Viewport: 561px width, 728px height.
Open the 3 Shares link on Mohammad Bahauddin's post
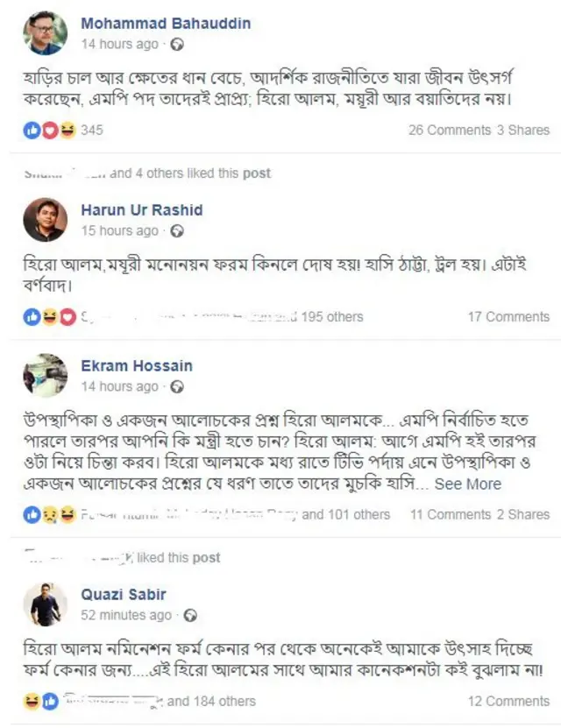(x=522, y=129)
